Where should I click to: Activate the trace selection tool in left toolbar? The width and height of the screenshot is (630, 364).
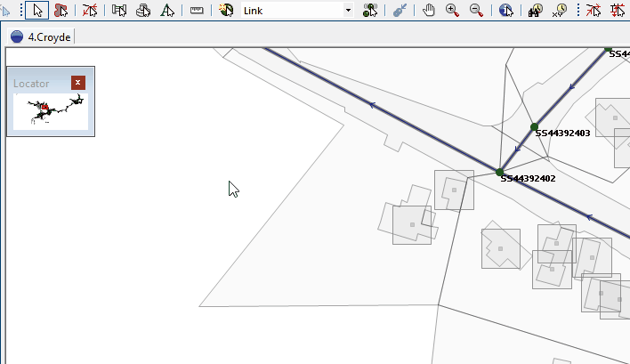[x=90, y=11]
